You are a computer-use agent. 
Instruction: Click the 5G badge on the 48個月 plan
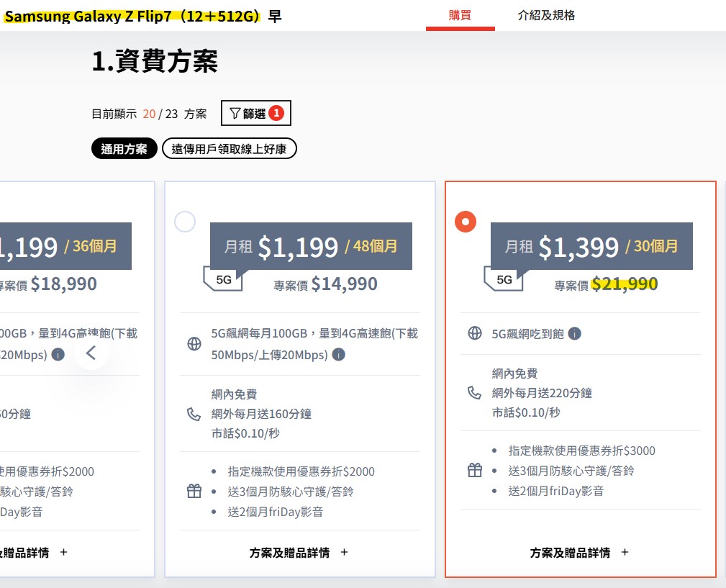tap(224, 280)
